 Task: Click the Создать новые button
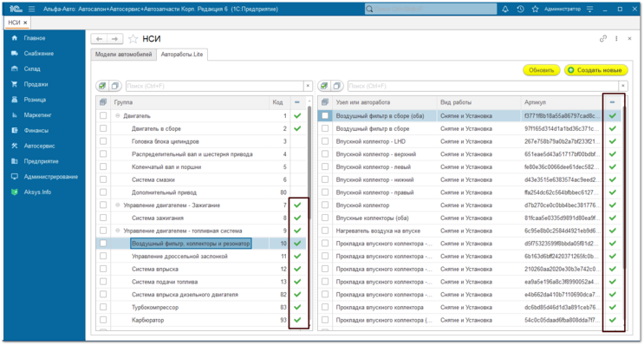596,70
